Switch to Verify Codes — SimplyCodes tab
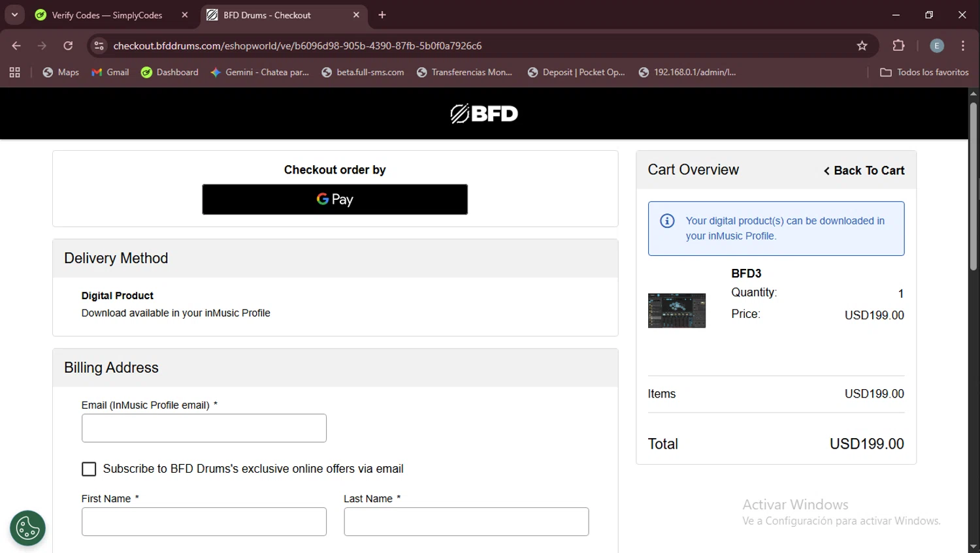 coord(107,15)
